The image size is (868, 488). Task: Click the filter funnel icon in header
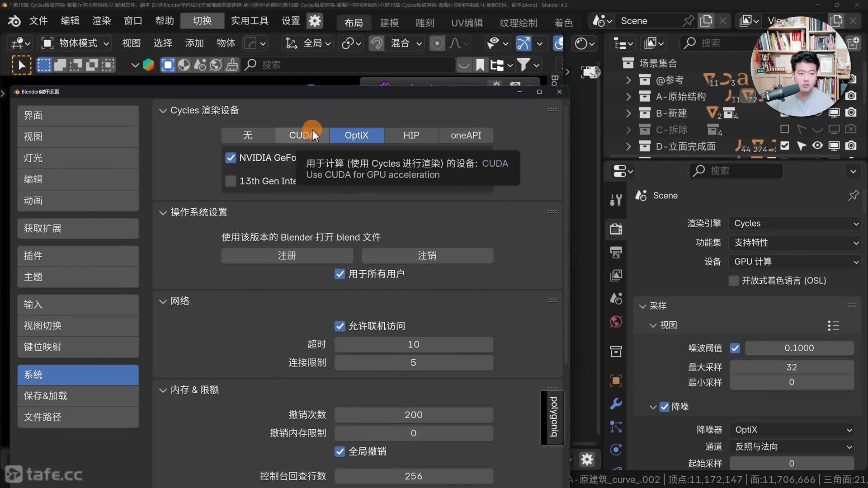pyautogui.click(x=524, y=65)
